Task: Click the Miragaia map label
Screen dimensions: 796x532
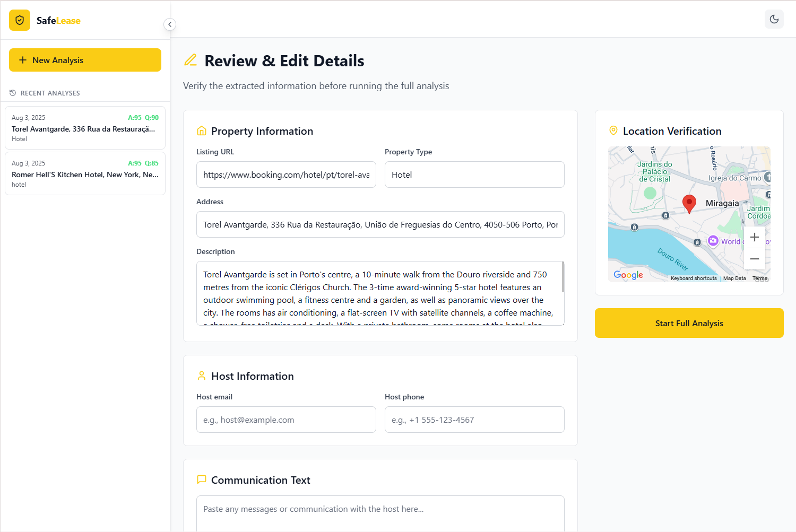Action: (x=722, y=203)
